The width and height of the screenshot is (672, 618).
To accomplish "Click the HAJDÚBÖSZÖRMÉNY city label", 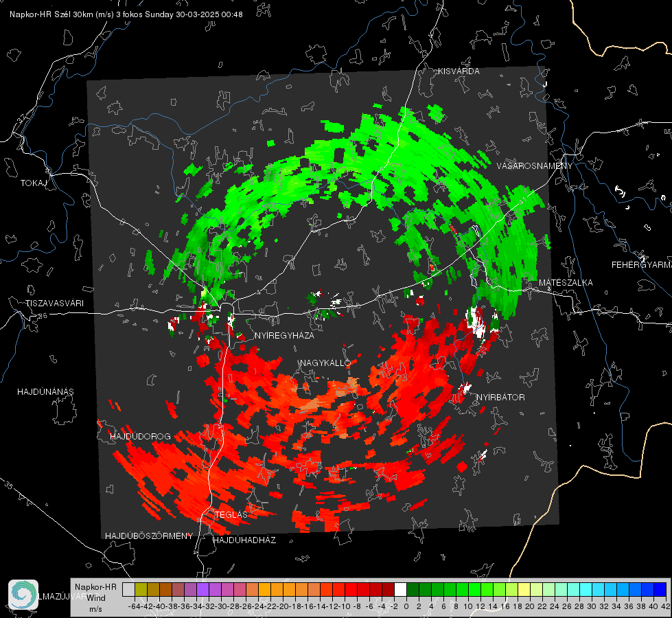I will pyautogui.click(x=149, y=536).
